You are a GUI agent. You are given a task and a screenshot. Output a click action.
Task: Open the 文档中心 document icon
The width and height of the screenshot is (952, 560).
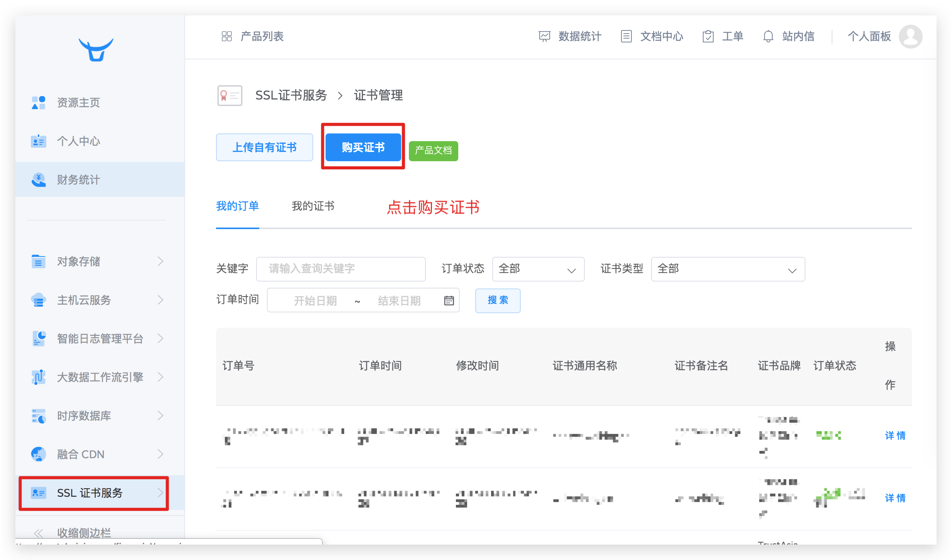pos(626,36)
